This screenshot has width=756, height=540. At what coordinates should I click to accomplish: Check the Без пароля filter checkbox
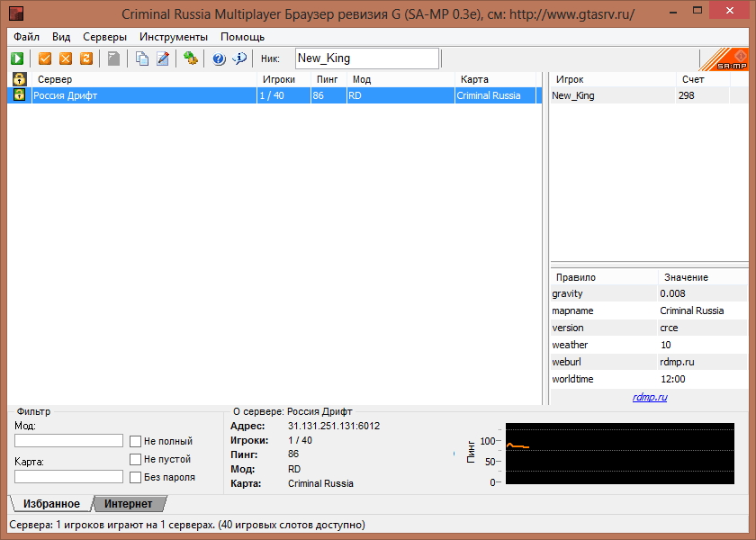click(x=136, y=477)
